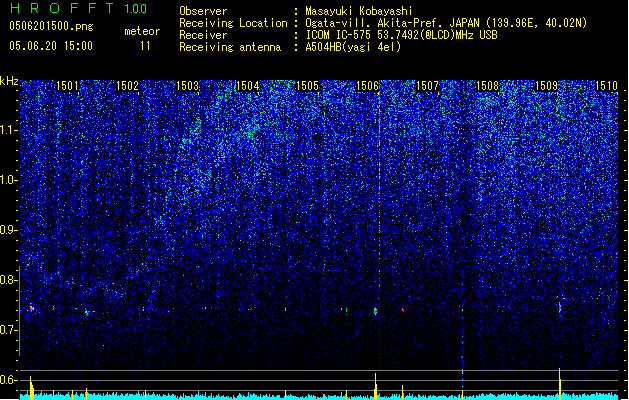Click the meteor echo at 1506
This screenshot has width=629, height=400.
375,311
